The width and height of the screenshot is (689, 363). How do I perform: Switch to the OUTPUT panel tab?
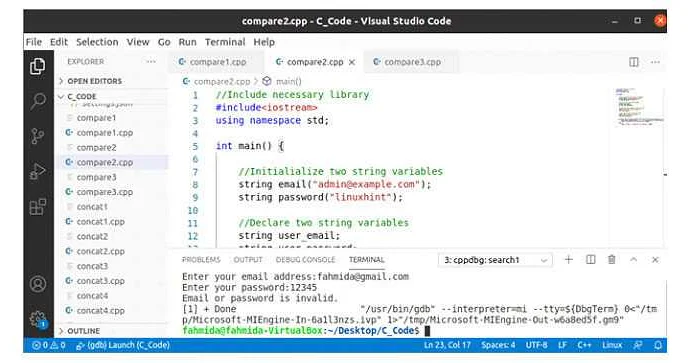tap(248, 260)
